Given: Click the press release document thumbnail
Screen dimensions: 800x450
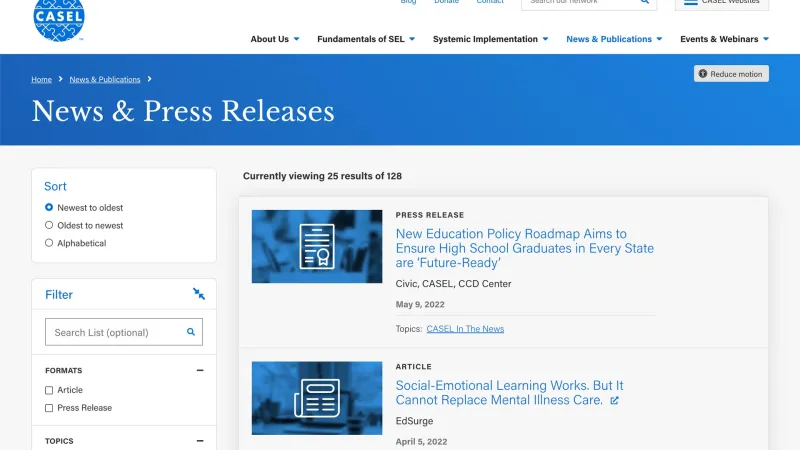Looking at the screenshot, I should (317, 246).
